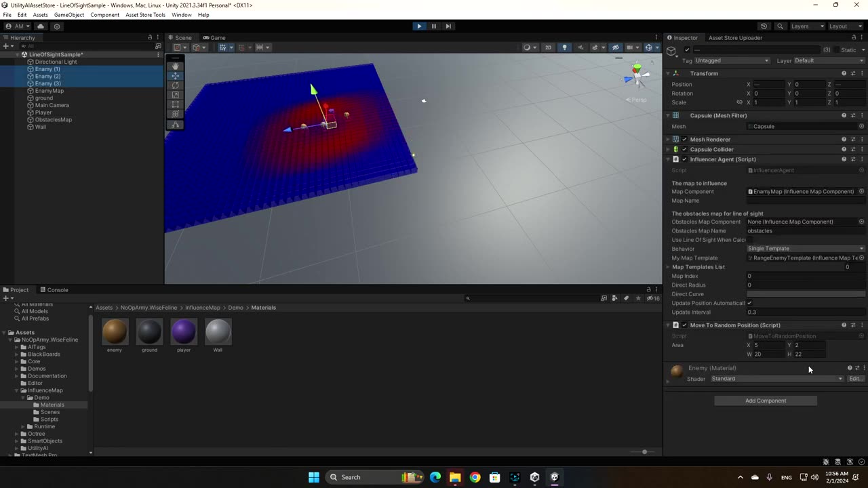Screen dimensions: 868x488
Task: Open the Asset Store Tools menu
Action: click(145, 15)
